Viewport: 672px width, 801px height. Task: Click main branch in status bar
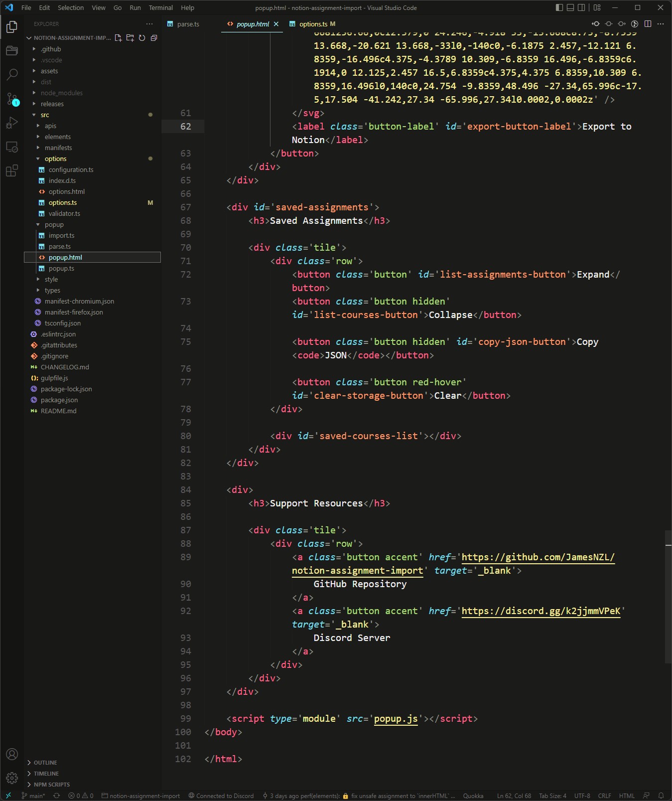(x=33, y=796)
